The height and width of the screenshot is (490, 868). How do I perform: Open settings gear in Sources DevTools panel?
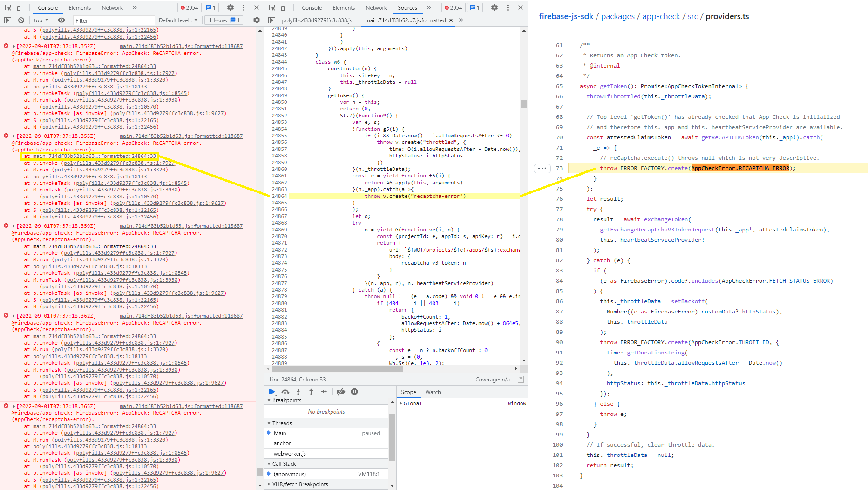pos(495,7)
